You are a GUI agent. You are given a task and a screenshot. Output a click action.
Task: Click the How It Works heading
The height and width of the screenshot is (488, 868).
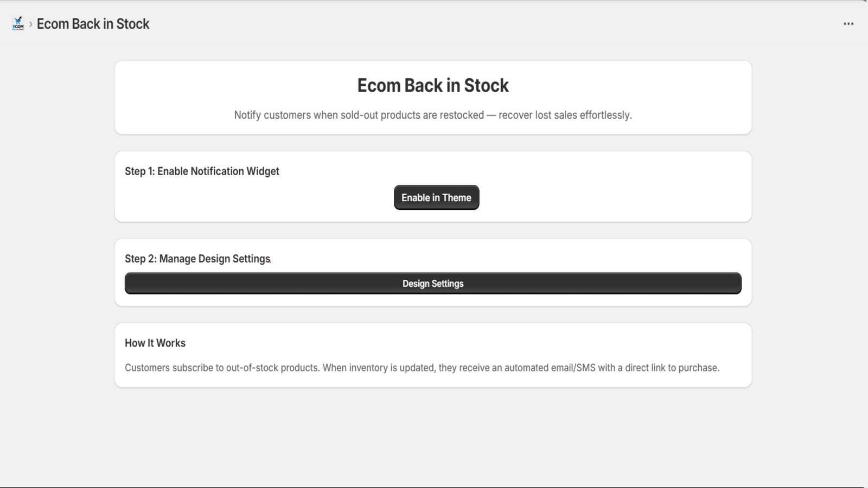click(x=155, y=343)
